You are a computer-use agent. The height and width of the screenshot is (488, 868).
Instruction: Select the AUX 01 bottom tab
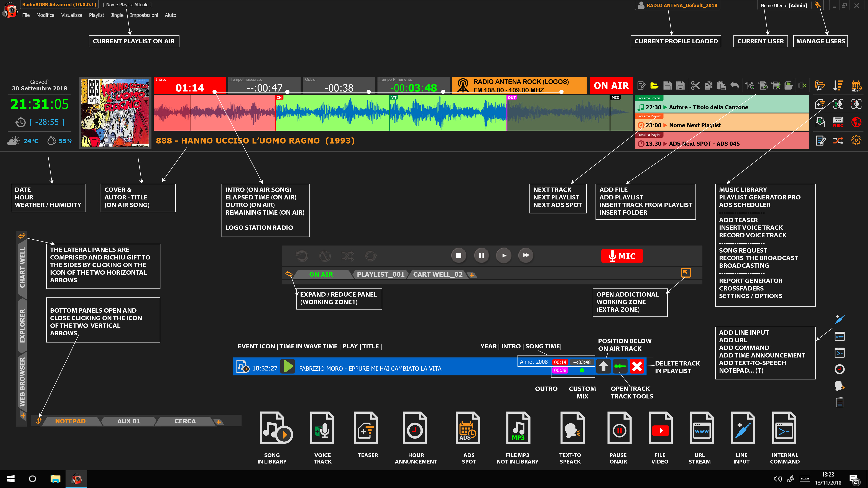tap(128, 421)
